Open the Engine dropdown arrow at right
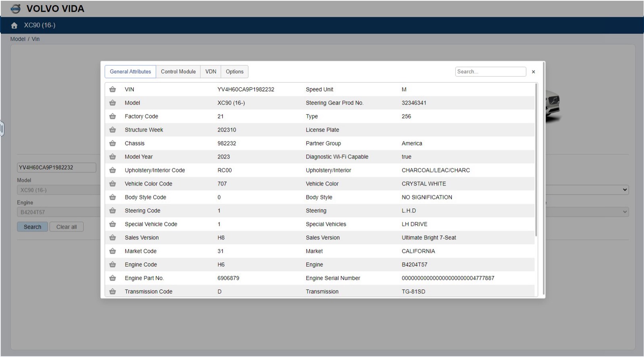Screen dimensions: 644x357 click(625, 212)
